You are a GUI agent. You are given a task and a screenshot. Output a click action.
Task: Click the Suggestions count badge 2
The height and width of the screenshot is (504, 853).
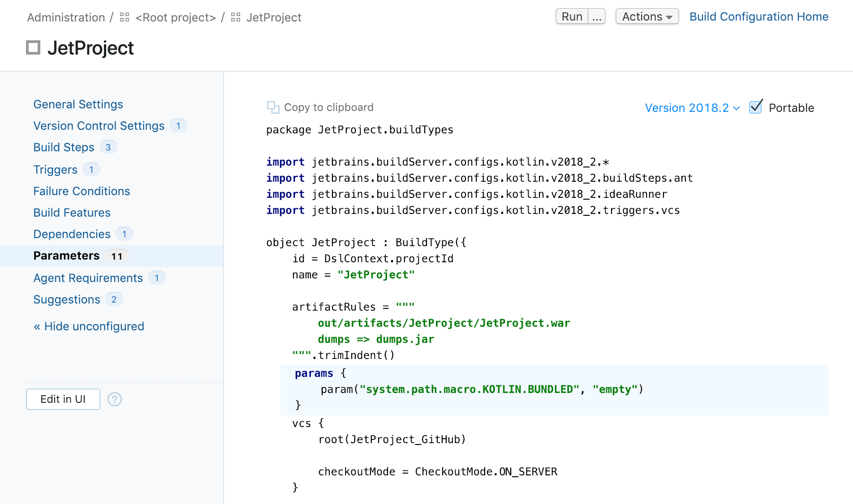[x=114, y=299]
